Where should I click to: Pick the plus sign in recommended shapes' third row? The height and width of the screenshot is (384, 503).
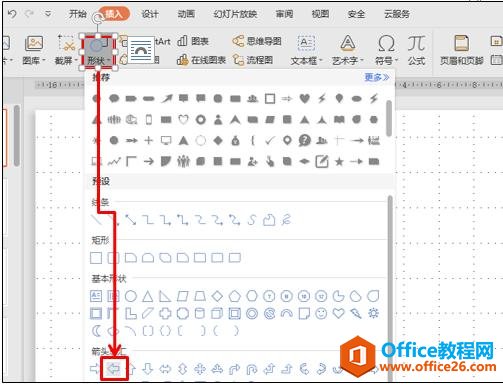149,140
